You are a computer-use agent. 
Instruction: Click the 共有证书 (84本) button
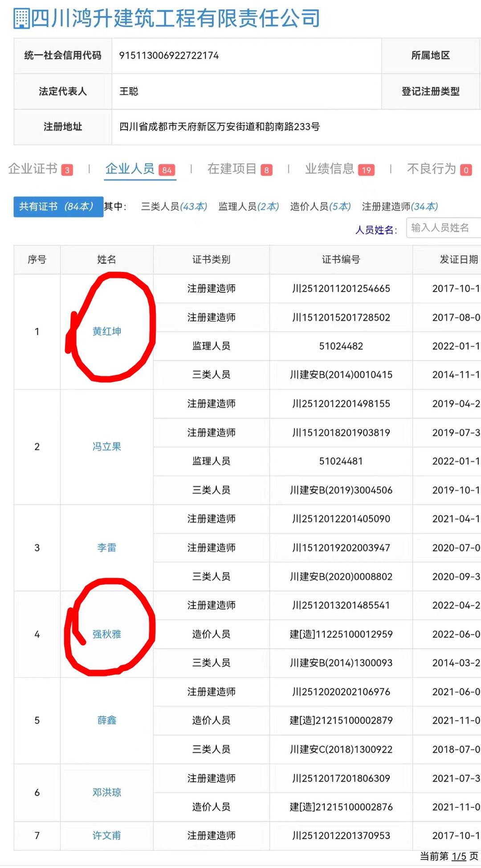(x=58, y=207)
